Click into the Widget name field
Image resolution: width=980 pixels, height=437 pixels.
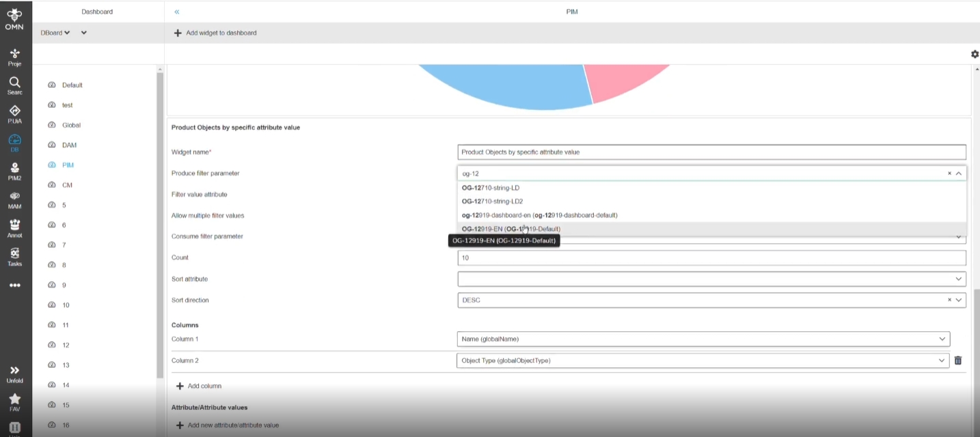[x=711, y=152]
